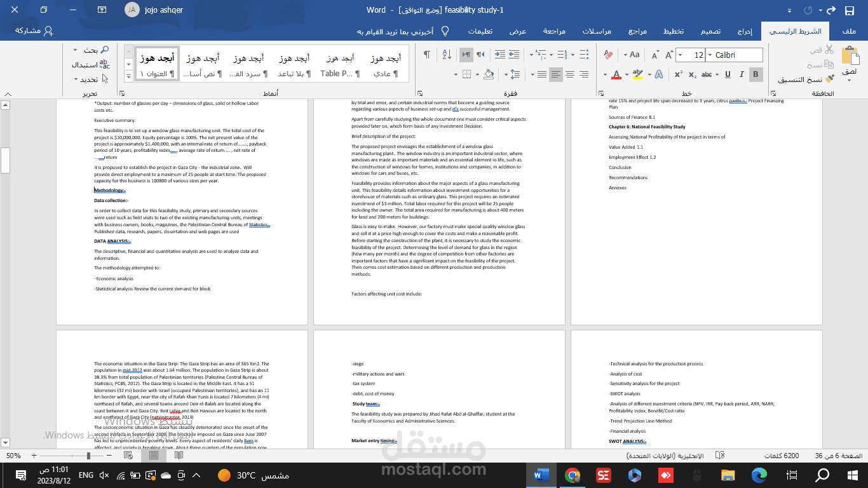Open Google Chrome from the taskbar

click(573, 475)
